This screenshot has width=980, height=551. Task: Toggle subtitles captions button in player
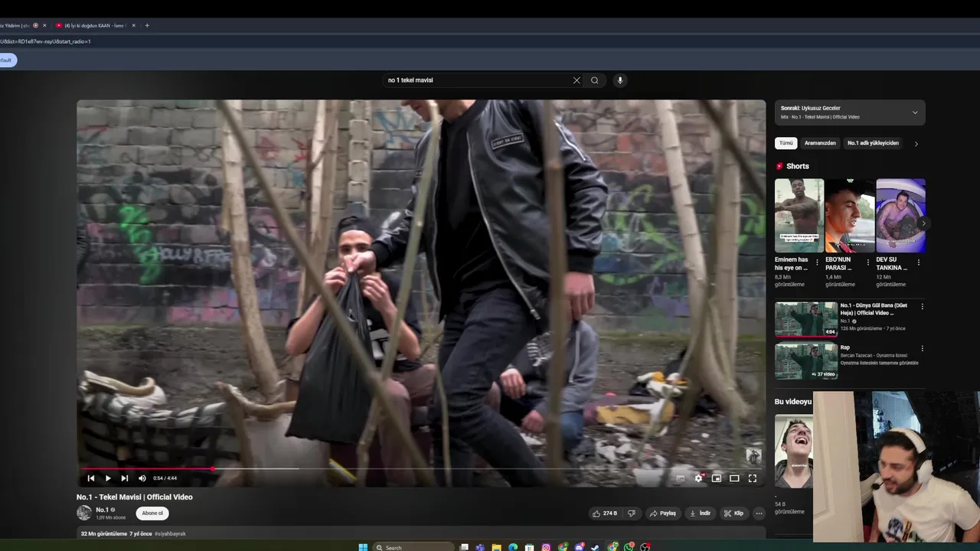coord(680,478)
